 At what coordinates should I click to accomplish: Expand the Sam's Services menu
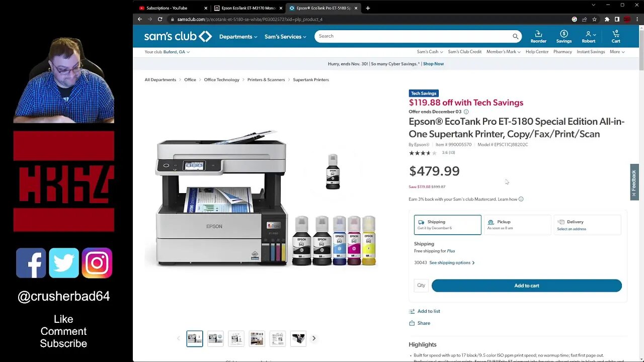(285, 37)
